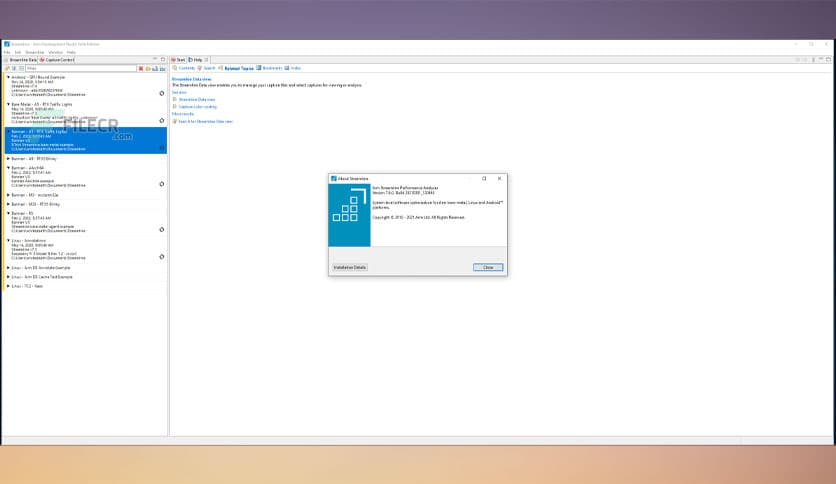Viewport: 836px width, 484px height.
Task: Click the Streamline logo in About dialog
Action: click(x=349, y=215)
